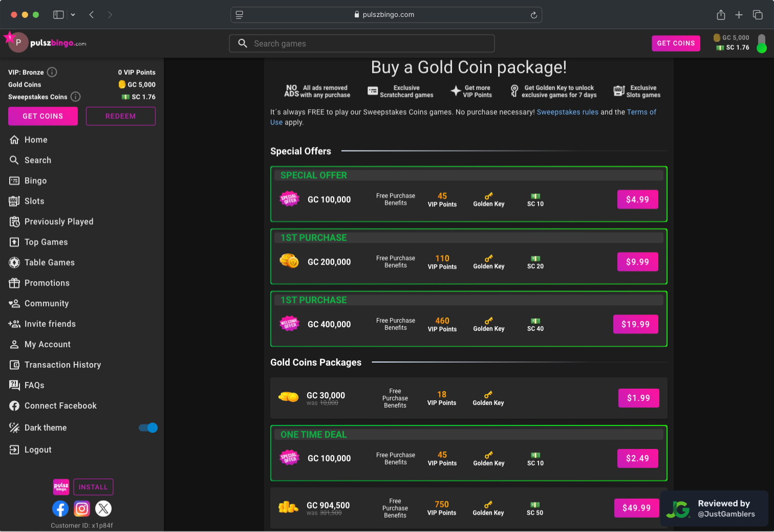Open the Instagram social icon
This screenshot has width=774, height=532.
[x=82, y=508]
